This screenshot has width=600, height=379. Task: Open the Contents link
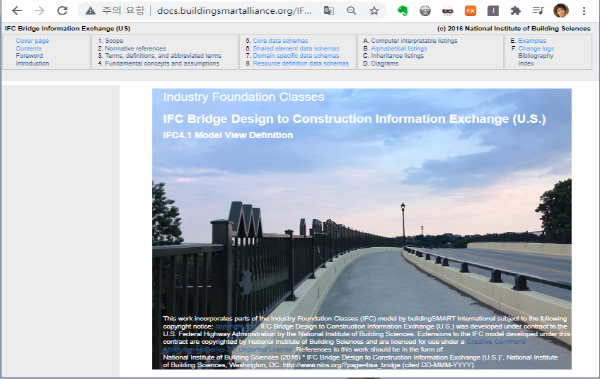(28, 48)
